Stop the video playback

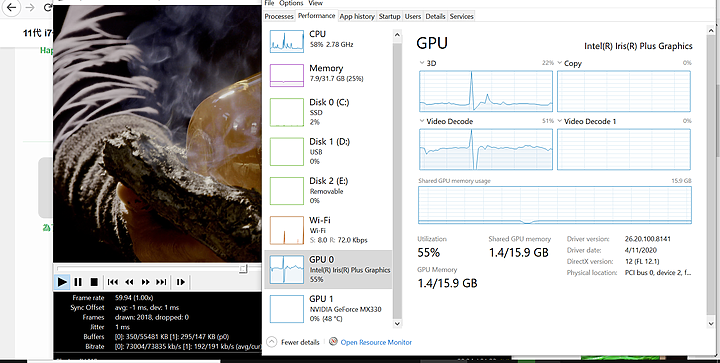94,282
